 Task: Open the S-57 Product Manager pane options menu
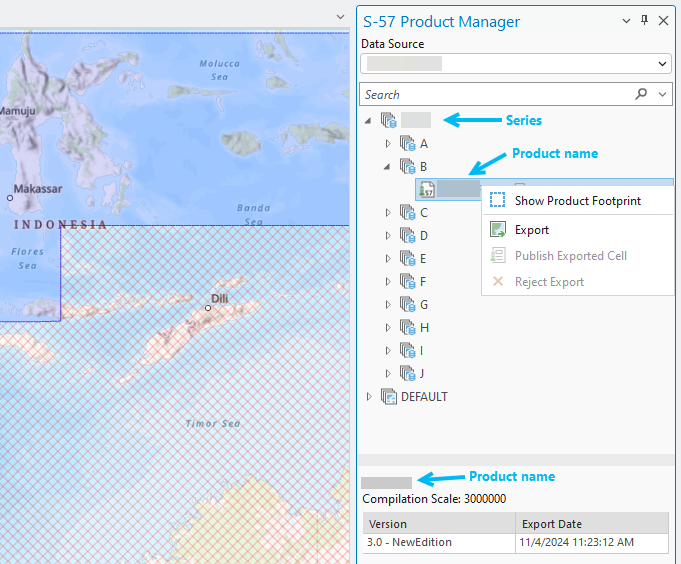pyautogui.click(x=626, y=21)
